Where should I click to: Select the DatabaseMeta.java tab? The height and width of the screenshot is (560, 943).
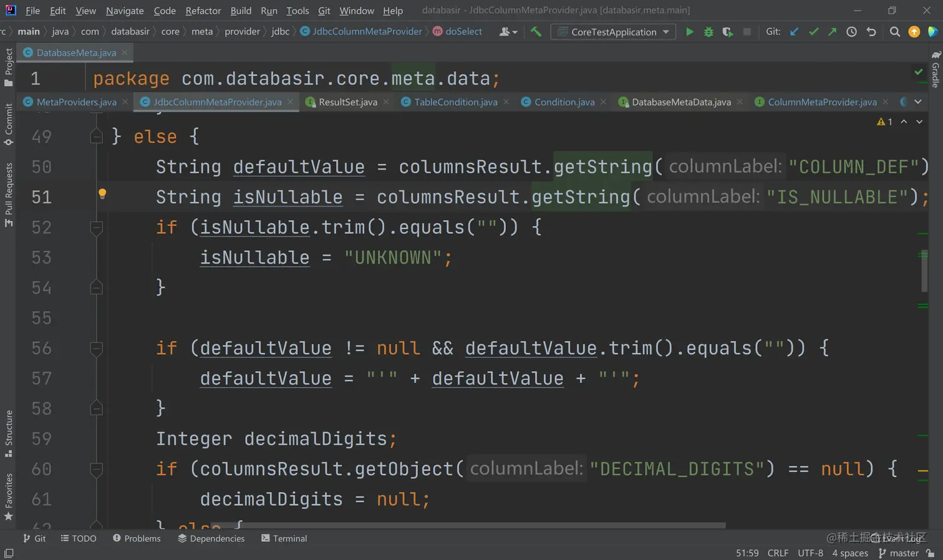tap(76, 52)
